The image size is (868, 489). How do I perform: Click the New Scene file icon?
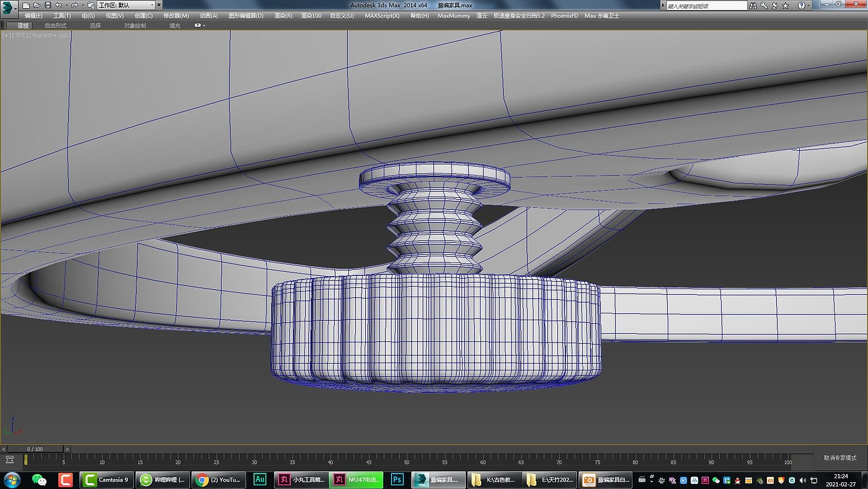[x=26, y=5]
